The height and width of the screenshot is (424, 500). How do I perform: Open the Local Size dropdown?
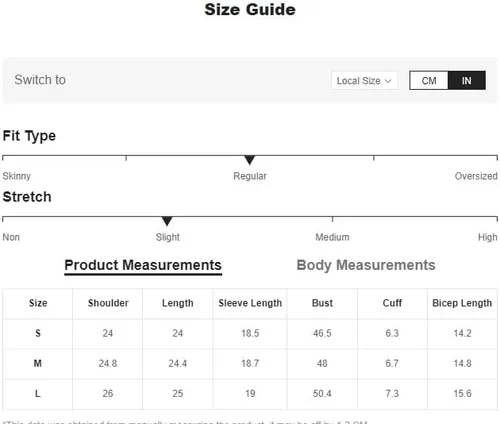tap(364, 80)
